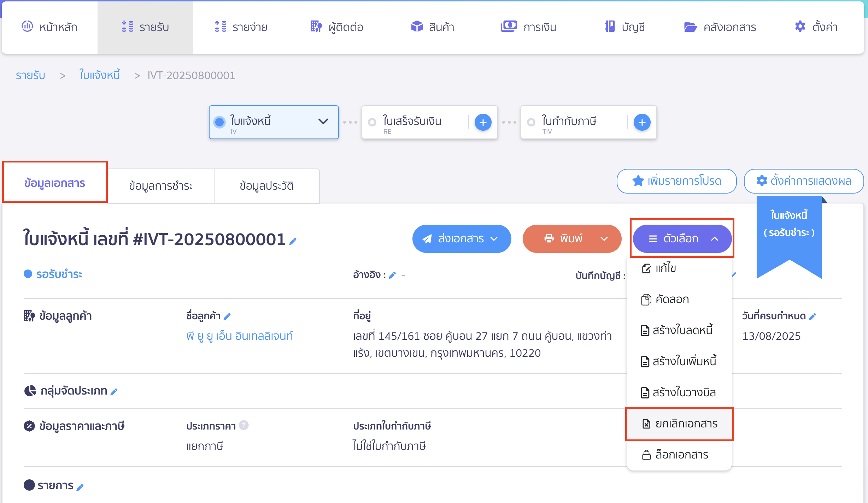Choose สร้างใบเพิ่มหนี้ from the options menu
This screenshot has width=868, height=503.
(x=679, y=361)
